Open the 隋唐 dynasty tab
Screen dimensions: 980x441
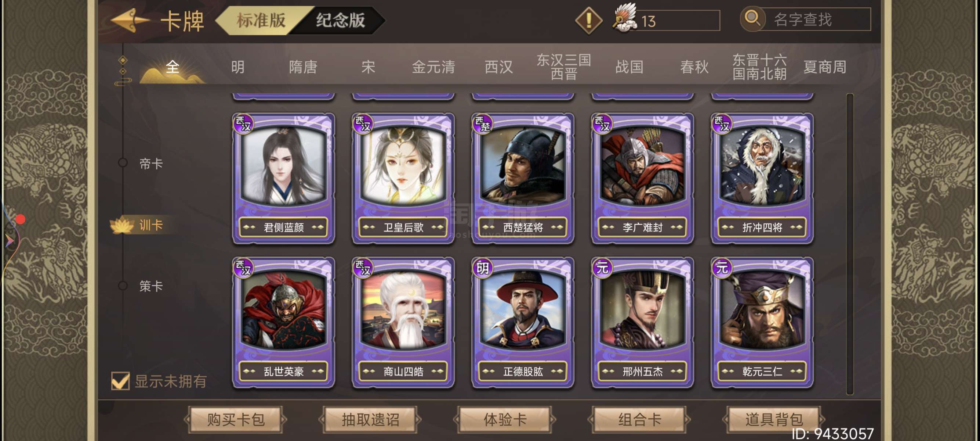[303, 67]
